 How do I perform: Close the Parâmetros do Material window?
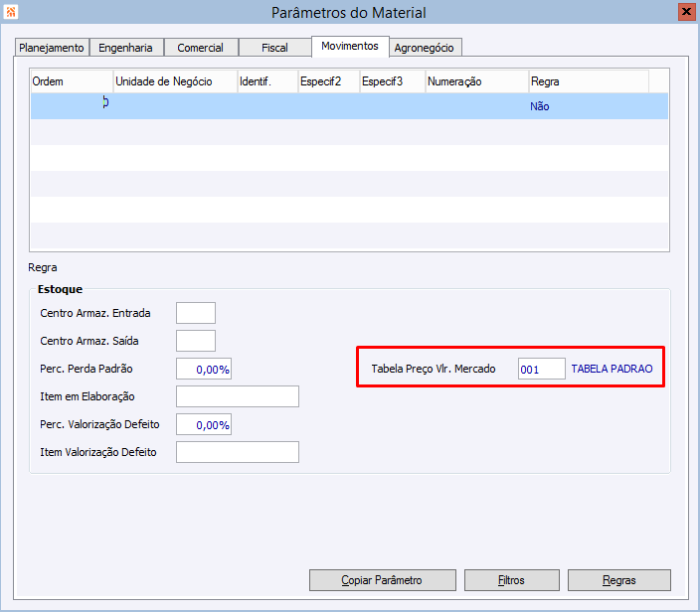[x=686, y=12]
